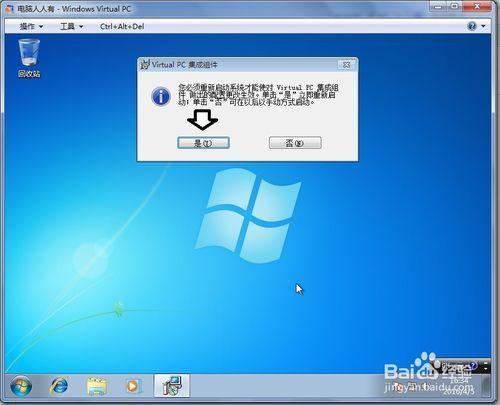Screen dimensions: 500x405
Task: Launch Internet Explorer from the taskbar
Action: click(x=59, y=386)
